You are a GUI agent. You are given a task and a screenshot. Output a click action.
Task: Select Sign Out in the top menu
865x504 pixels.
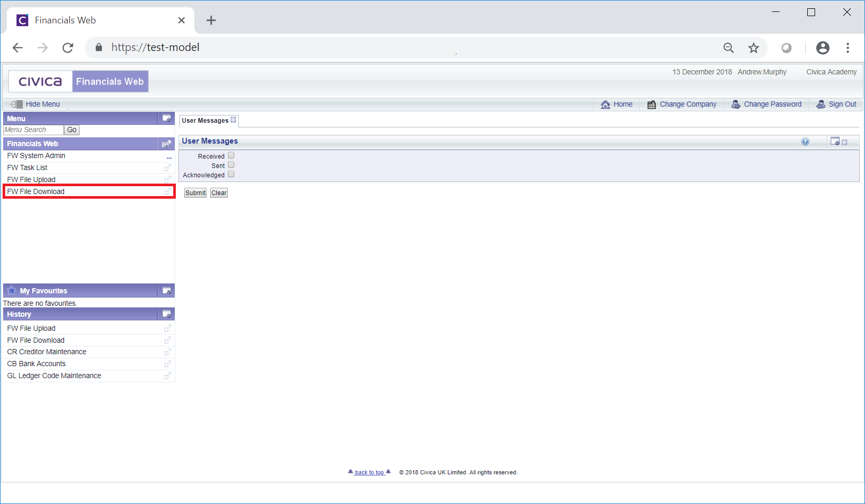(x=836, y=104)
